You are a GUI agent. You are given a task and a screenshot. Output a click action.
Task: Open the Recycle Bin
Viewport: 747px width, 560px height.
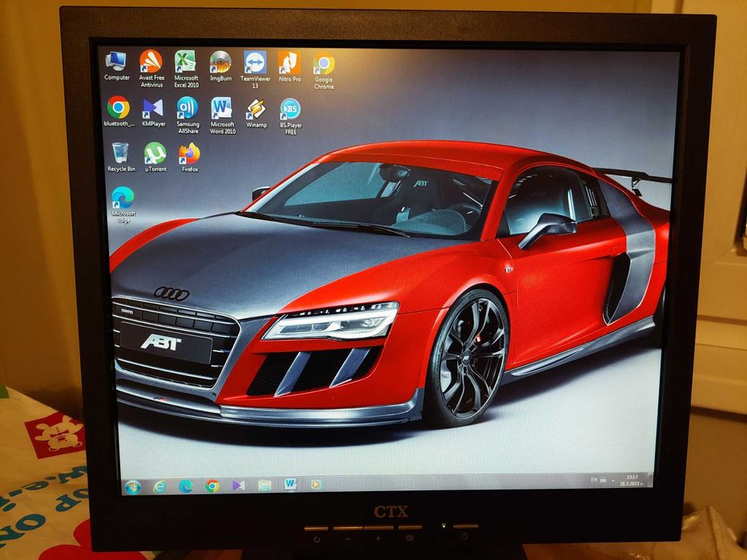(x=121, y=154)
